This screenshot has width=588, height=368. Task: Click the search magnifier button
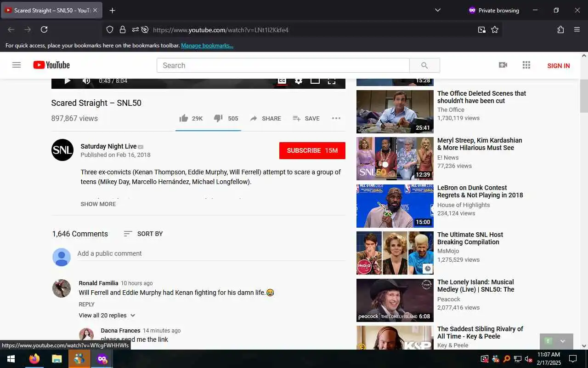(424, 65)
